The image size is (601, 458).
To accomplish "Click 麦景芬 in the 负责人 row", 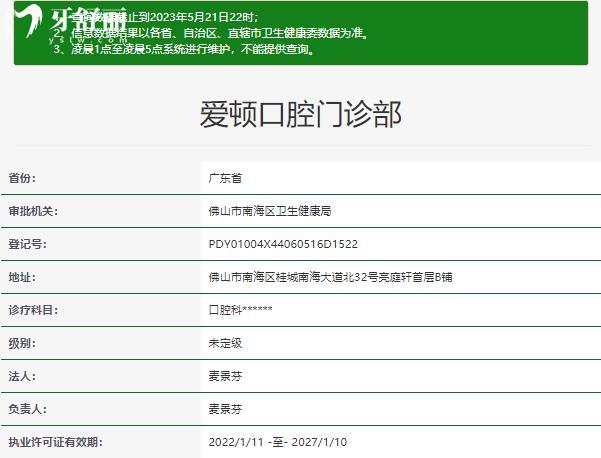I will tap(225, 409).
